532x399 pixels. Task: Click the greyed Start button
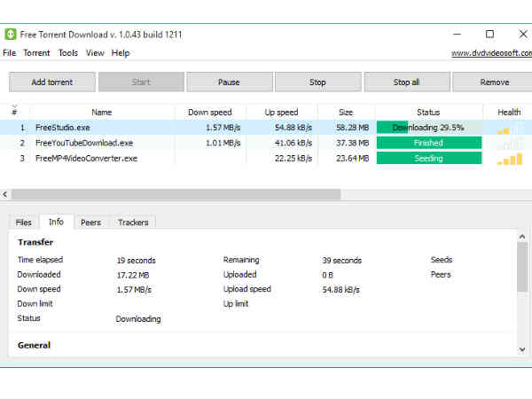tap(141, 82)
